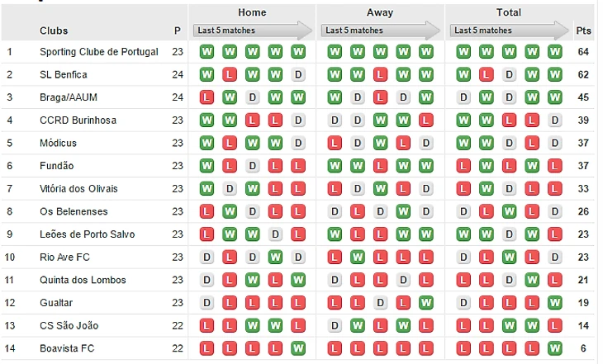Sort by the Pts column header
The width and height of the screenshot is (603, 364).
[583, 31]
